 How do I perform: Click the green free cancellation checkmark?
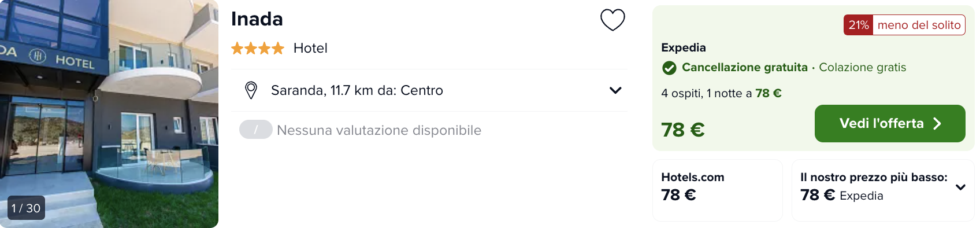(669, 68)
